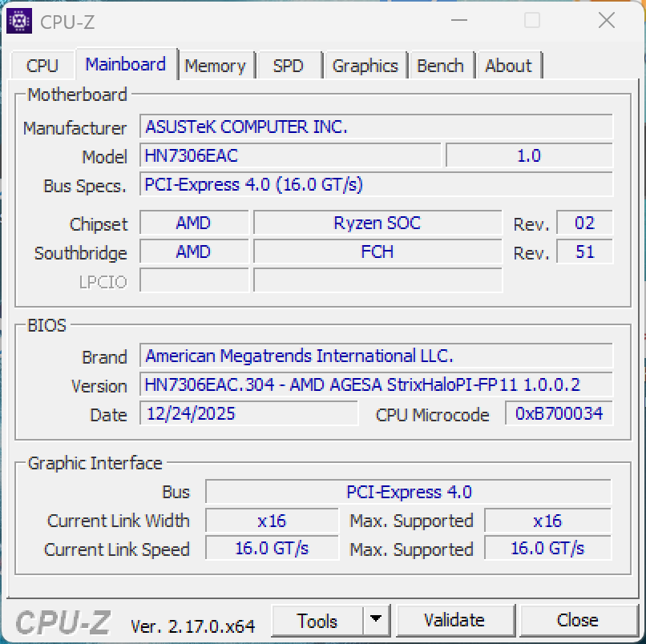Minimize the CPU-Z window
Screen dimensions: 646x644
click(x=459, y=20)
